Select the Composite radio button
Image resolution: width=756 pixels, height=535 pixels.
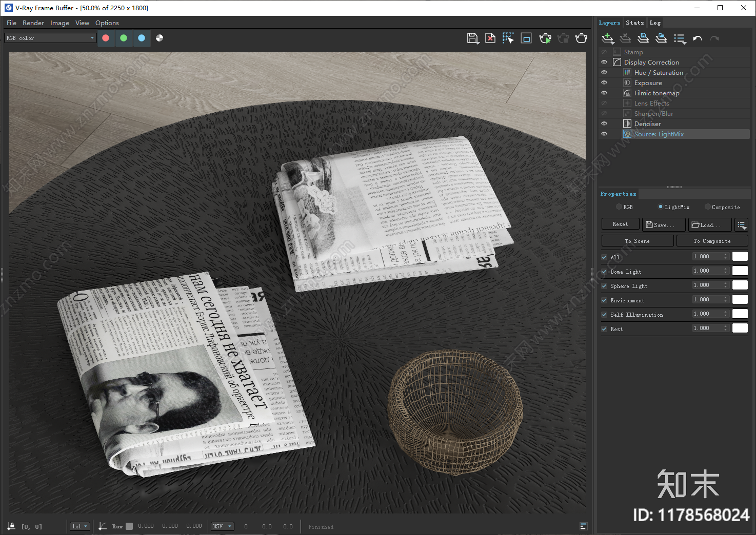click(x=708, y=207)
